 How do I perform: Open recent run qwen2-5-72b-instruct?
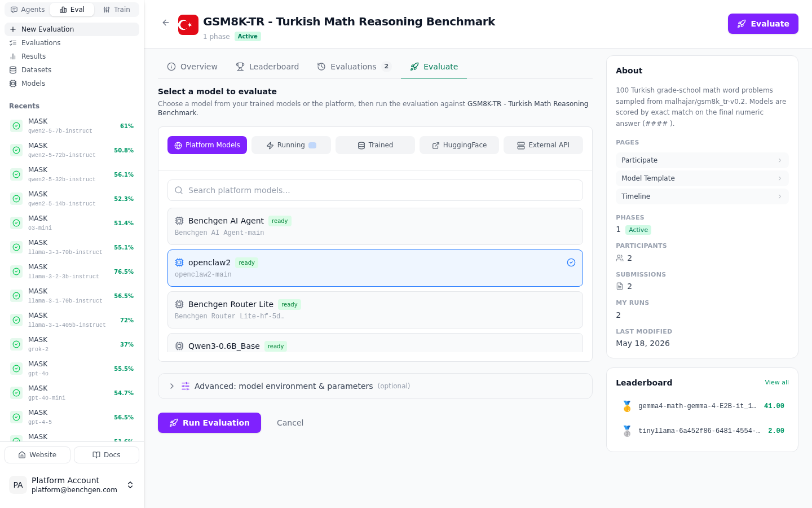(72, 150)
